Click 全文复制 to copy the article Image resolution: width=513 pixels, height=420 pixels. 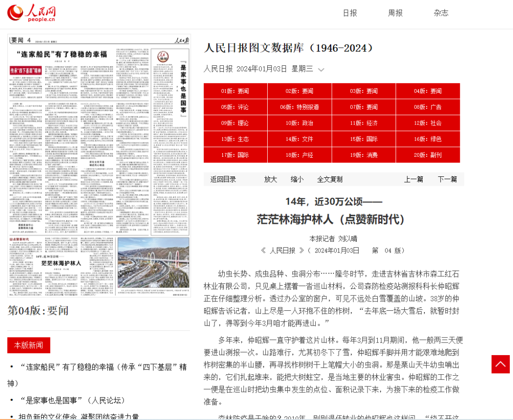click(330, 179)
